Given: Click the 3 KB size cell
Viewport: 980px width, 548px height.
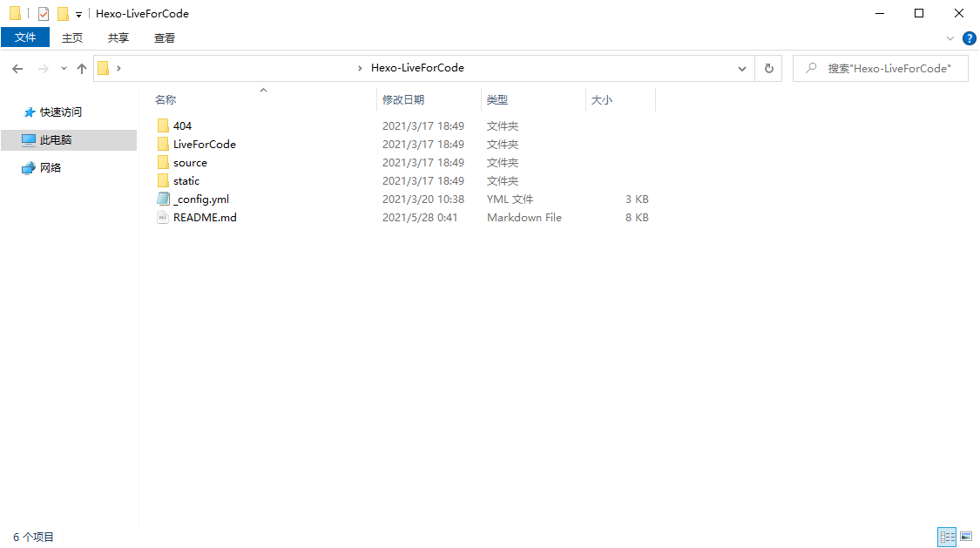Looking at the screenshot, I should pyautogui.click(x=637, y=200).
